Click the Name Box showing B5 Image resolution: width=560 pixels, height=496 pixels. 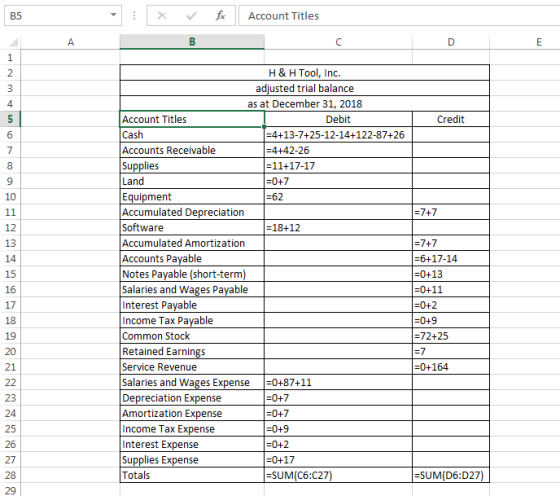[63, 16]
